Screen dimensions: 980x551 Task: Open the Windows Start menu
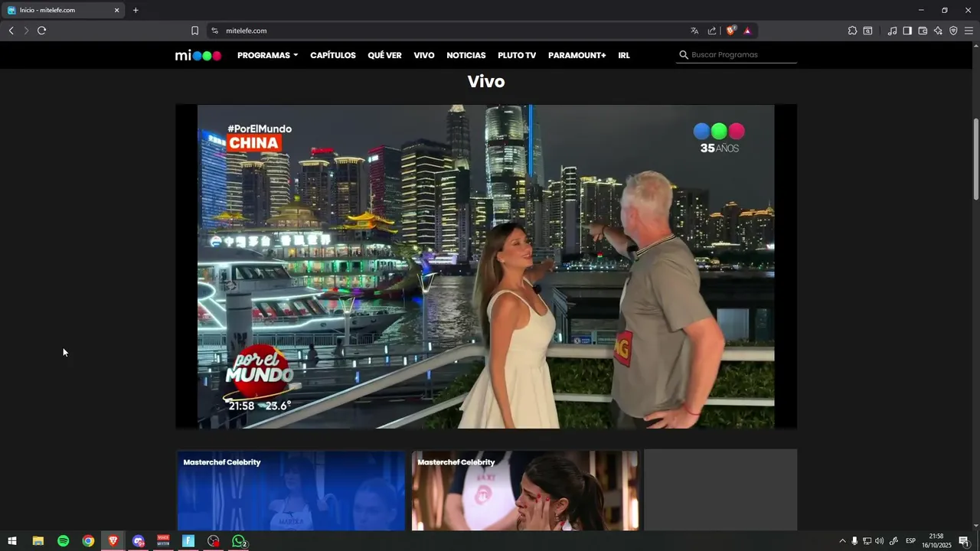[x=12, y=541]
